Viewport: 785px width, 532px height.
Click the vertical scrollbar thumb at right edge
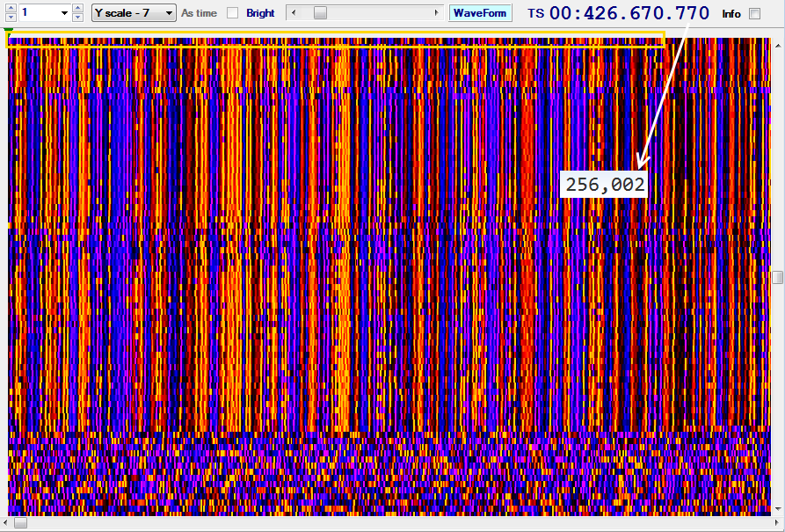pos(778,277)
